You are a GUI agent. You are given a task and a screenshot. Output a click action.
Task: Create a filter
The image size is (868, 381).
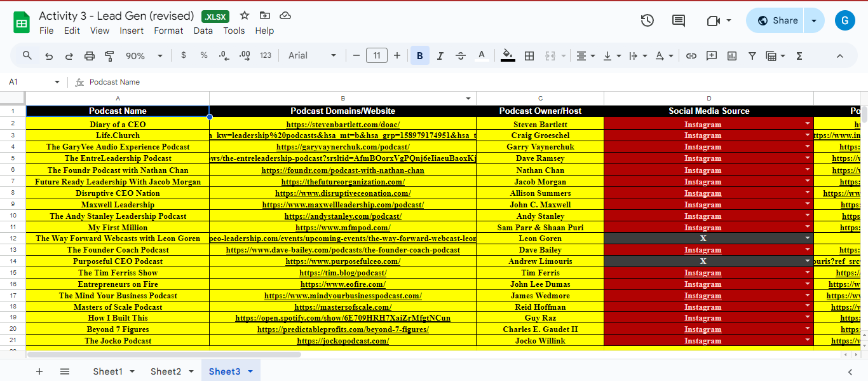coord(752,56)
